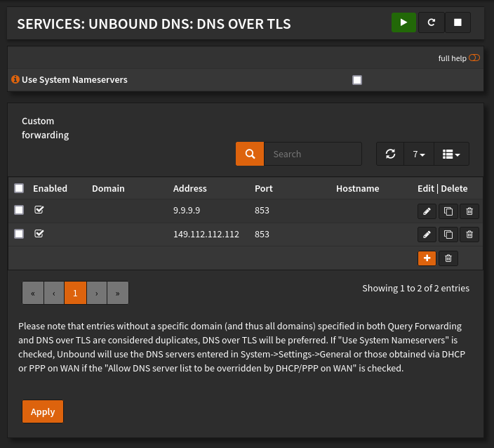This screenshot has width=494, height=448.
Task: Toggle enabled state for 149.112.112.112 entry
Action: pyautogui.click(x=39, y=234)
